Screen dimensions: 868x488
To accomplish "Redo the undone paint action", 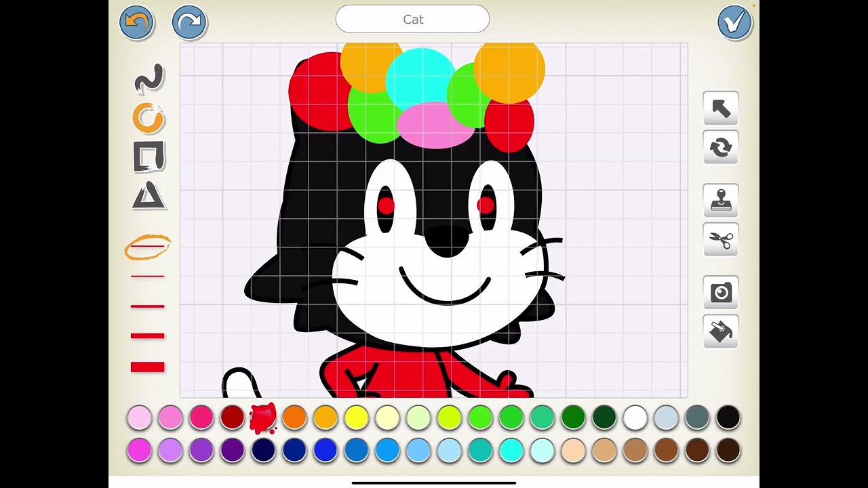I will click(189, 22).
